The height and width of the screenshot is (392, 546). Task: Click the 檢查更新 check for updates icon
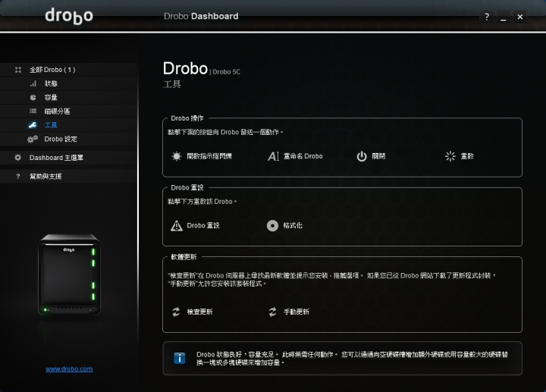[176, 312]
